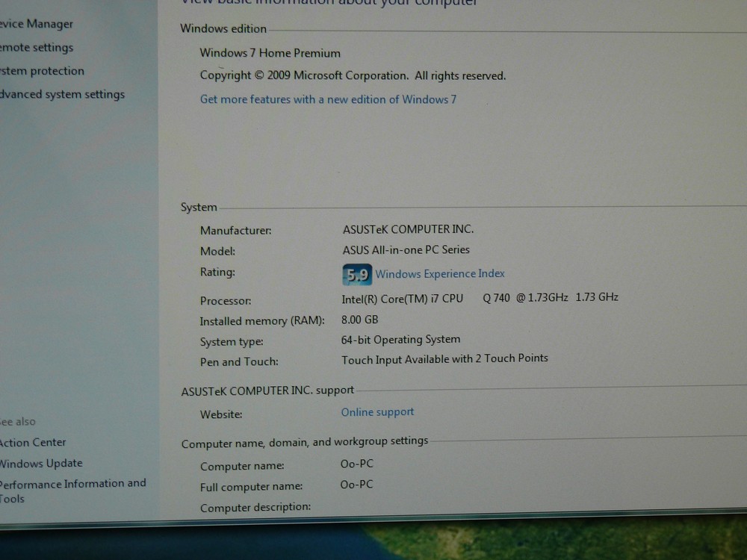Click the 'System' section heading
747x560 pixels.
(199, 207)
